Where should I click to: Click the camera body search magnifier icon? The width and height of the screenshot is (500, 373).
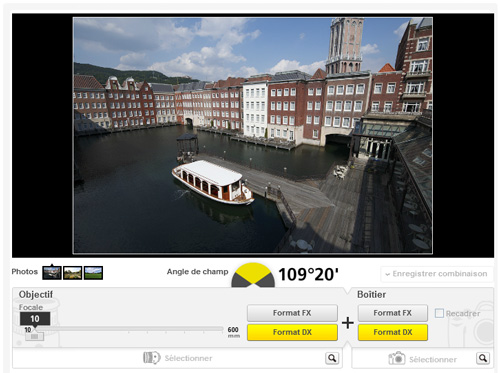tap(483, 358)
